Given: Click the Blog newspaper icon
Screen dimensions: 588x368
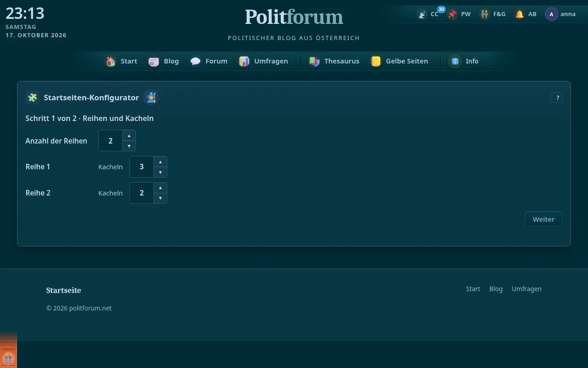Looking at the screenshot, I should [x=154, y=61].
